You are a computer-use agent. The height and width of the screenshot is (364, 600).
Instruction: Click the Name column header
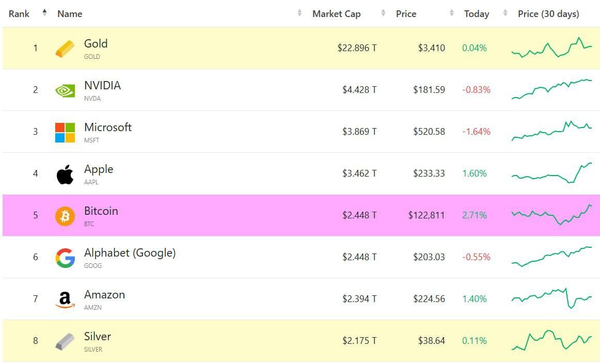tap(70, 14)
